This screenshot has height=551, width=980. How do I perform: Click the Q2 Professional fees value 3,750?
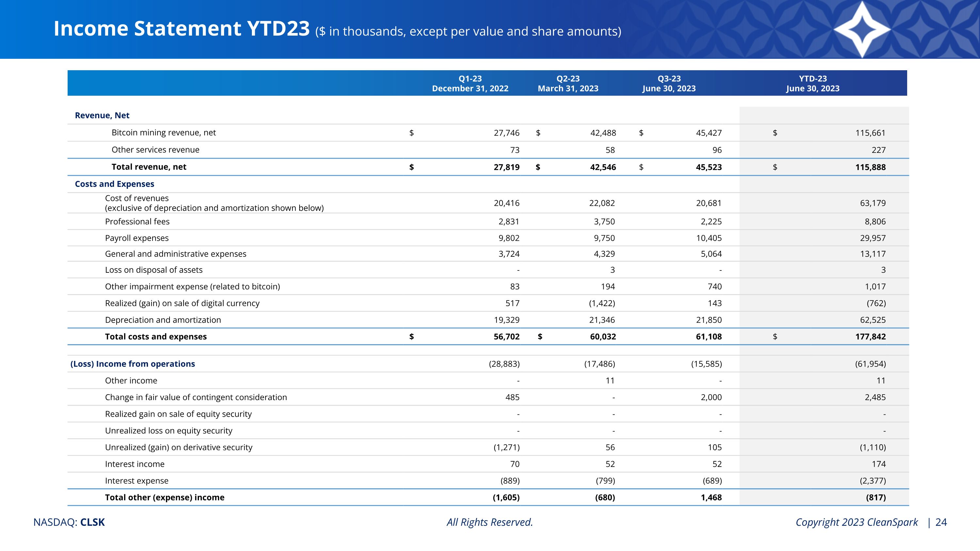pyautogui.click(x=604, y=221)
